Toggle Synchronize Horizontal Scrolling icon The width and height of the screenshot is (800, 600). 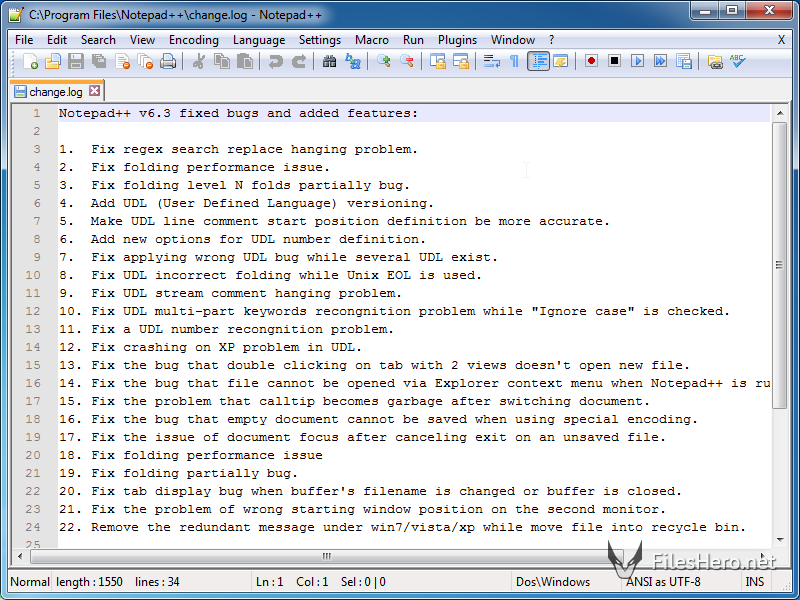coord(461,62)
